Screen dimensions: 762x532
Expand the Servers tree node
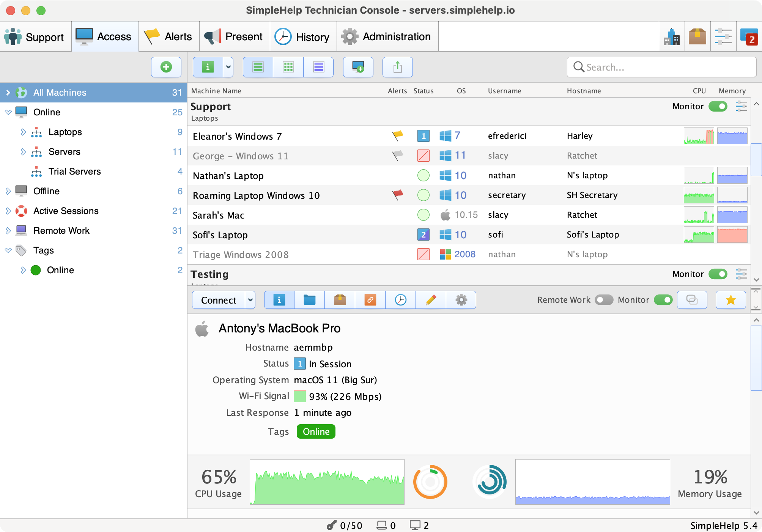pyautogui.click(x=23, y=152)
